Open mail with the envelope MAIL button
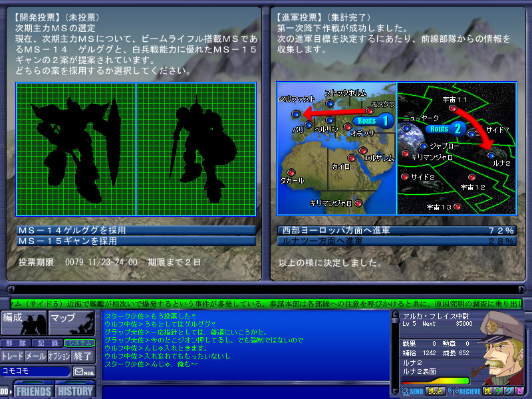 [84, 372]
